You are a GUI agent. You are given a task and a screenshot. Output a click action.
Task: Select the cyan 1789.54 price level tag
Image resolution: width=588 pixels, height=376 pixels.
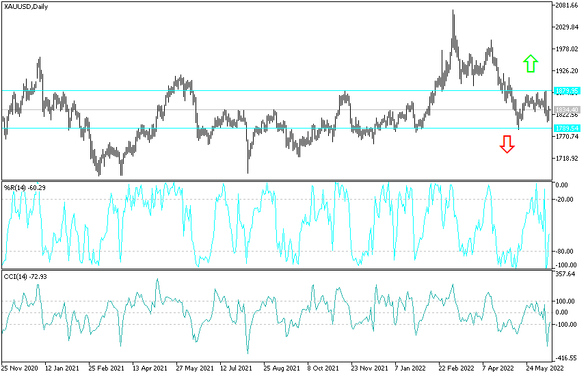click(x=567, y=129)
